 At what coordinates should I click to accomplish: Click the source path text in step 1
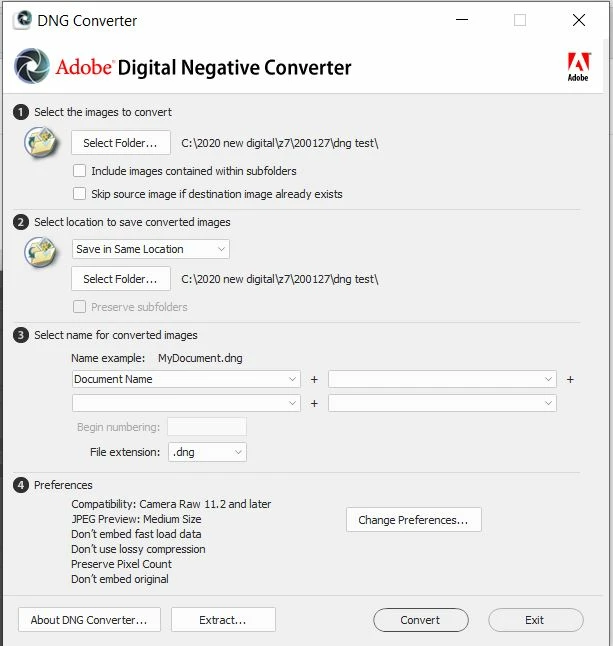(280, 143)
